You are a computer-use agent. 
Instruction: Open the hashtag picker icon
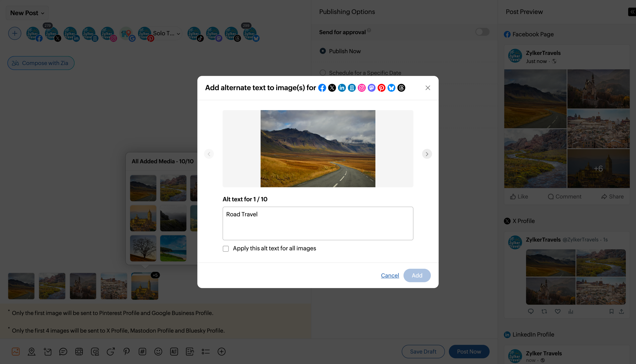(x=142, y=352)
